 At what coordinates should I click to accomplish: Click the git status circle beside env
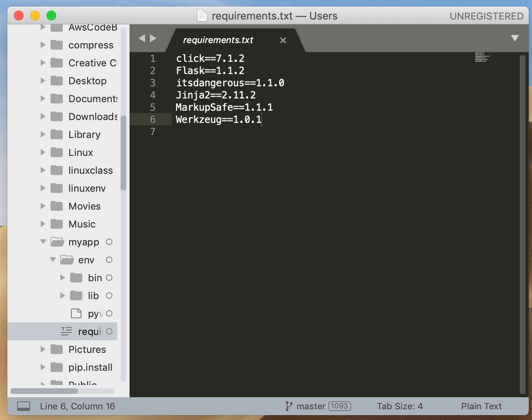click(x=109, y=260)
